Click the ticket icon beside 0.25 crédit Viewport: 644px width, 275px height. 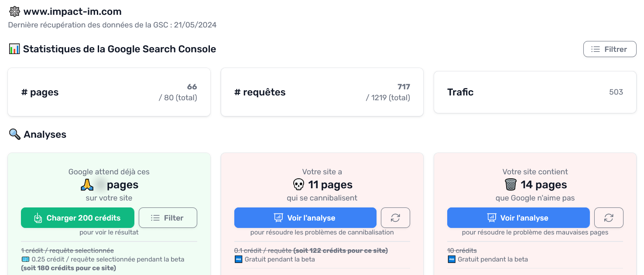point(25,259)
